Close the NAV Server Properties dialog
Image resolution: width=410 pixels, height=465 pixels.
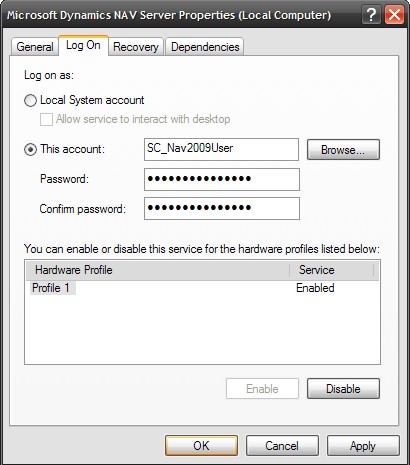pos(395,15)
